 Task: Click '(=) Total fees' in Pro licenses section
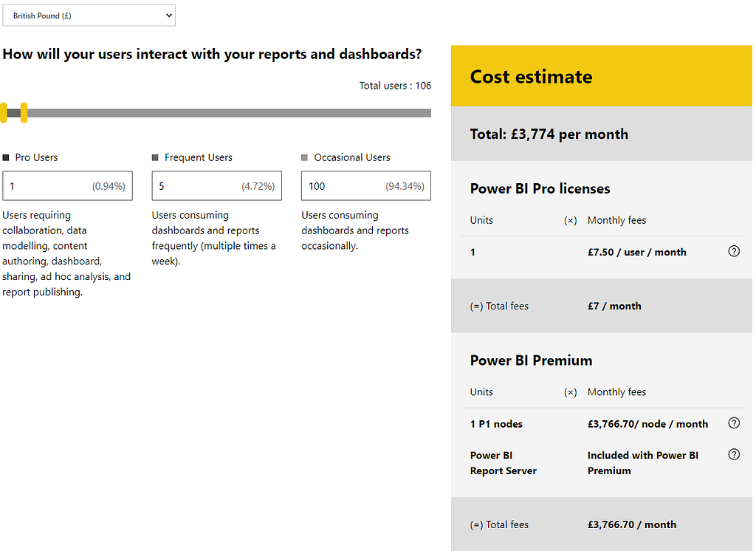coord(499,306)
